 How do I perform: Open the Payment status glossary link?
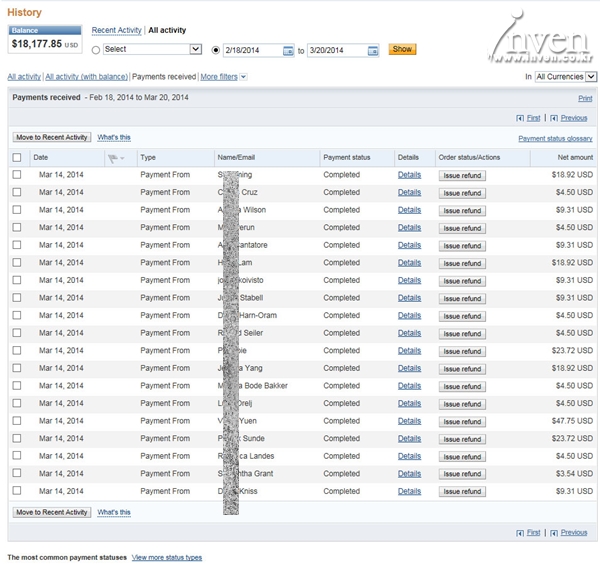tap(555, 139)
